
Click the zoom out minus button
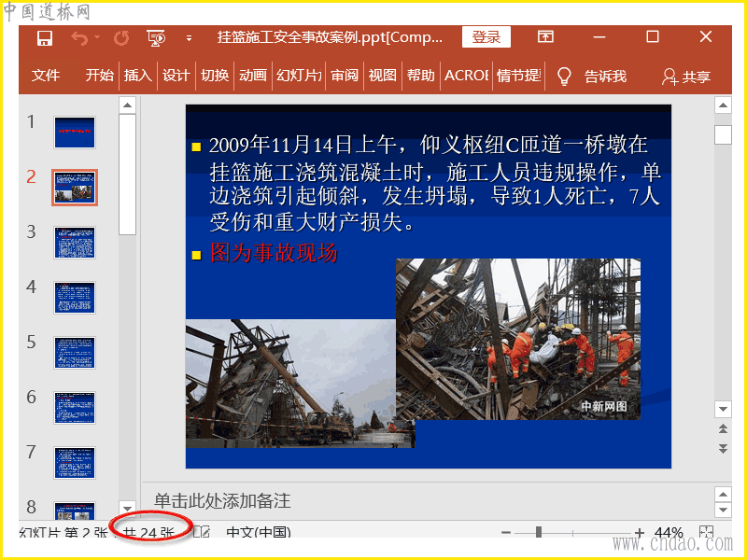tap(506, 532)
